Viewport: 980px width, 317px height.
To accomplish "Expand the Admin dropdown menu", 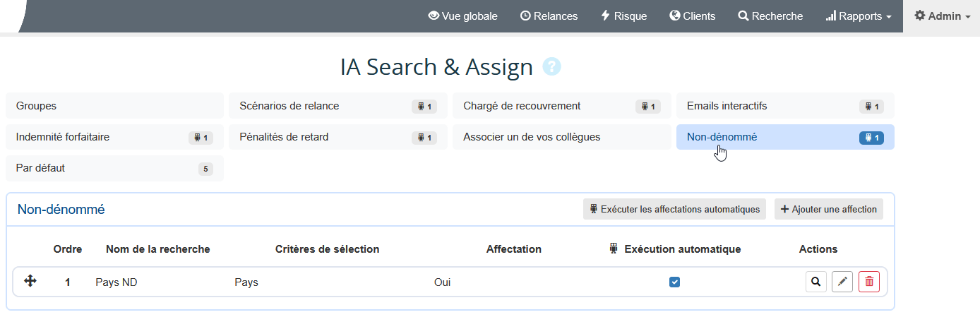I will (942, 16).
